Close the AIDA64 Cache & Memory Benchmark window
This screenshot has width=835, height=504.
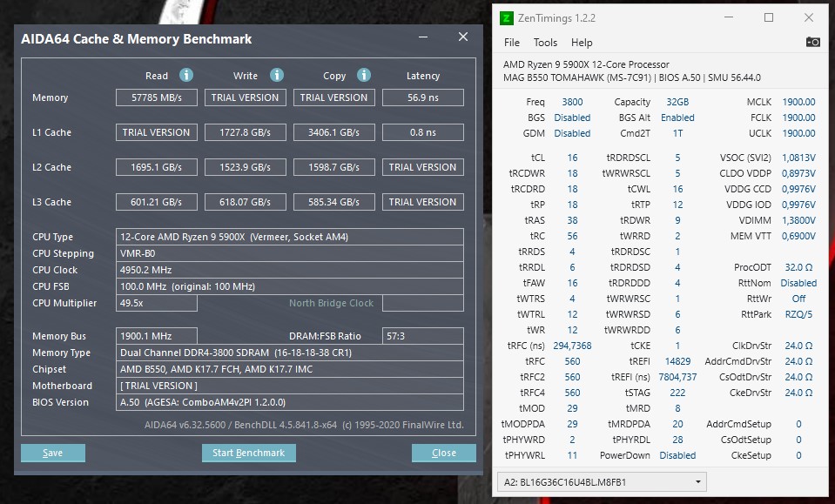coord(463,37)
